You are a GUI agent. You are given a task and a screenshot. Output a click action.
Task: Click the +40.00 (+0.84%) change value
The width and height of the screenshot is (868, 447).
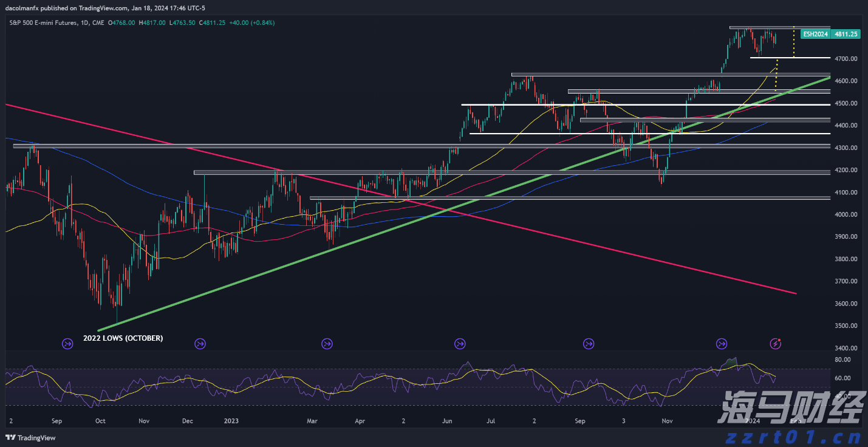(252, 22)
